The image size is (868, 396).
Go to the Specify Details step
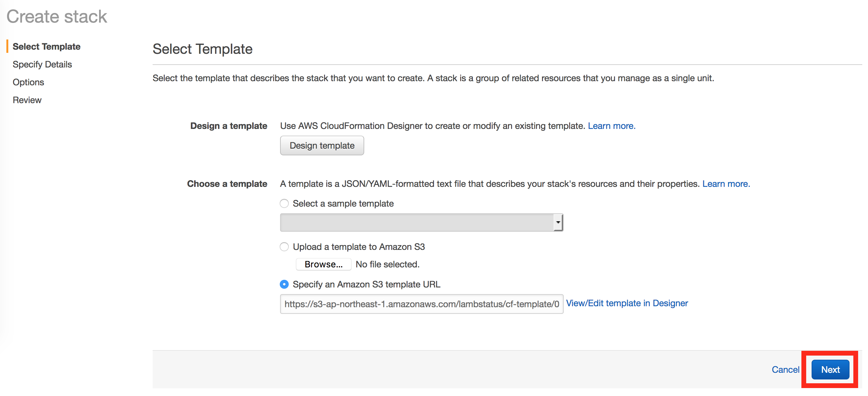(42, 64)
